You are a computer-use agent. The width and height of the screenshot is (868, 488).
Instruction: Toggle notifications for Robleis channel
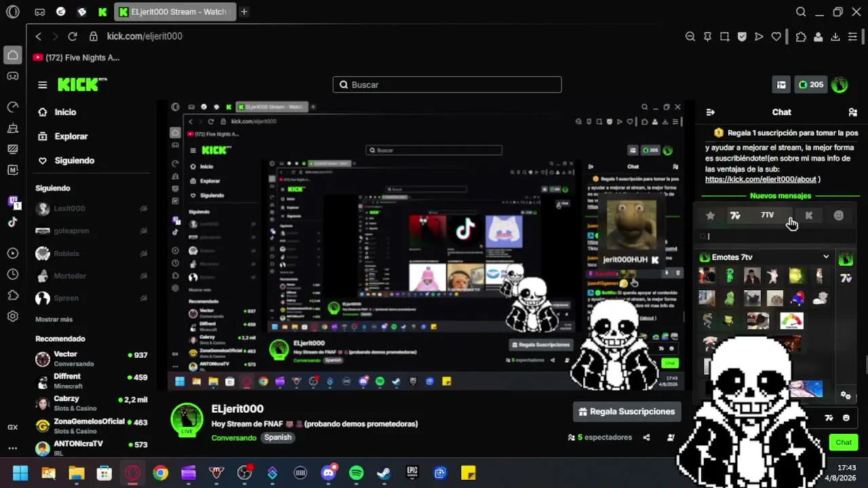pos(143,253)
